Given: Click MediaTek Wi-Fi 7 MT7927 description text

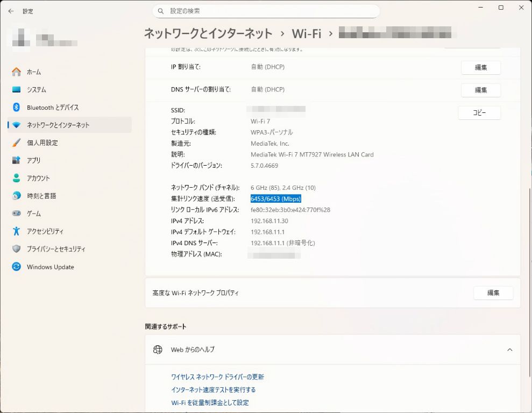Looking at the screenshot, I should point(312,155).
